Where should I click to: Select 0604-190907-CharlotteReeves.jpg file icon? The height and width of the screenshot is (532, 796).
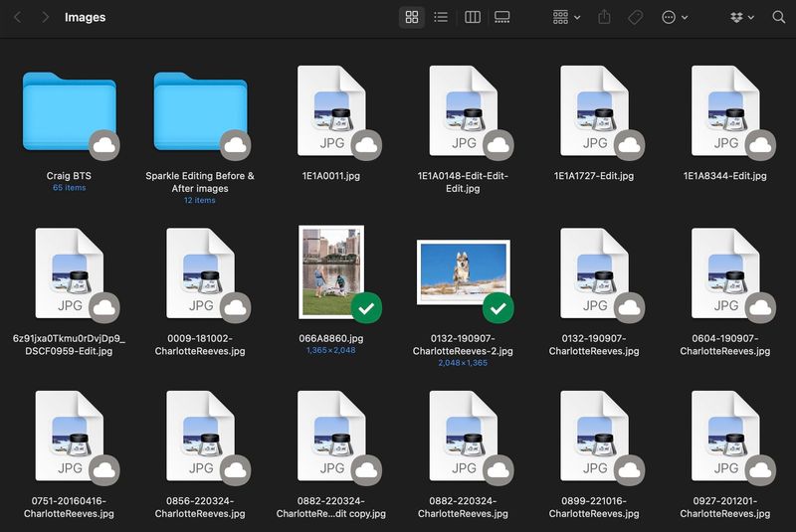[725, 273]
